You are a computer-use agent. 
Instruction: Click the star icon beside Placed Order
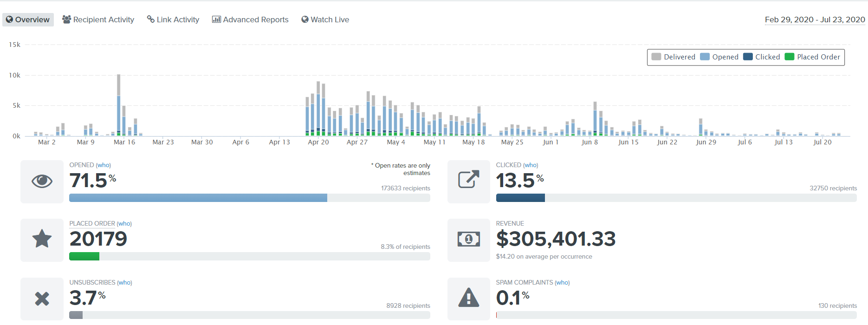pos(42,239)
